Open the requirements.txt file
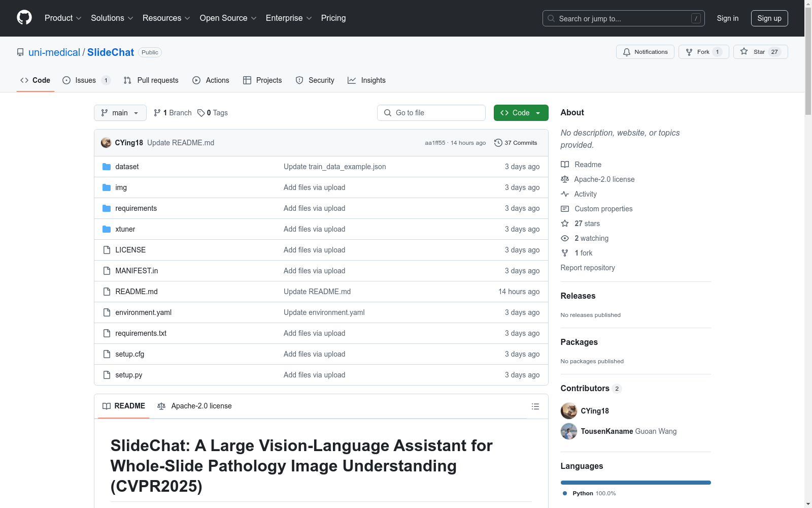 pos(141,333)
